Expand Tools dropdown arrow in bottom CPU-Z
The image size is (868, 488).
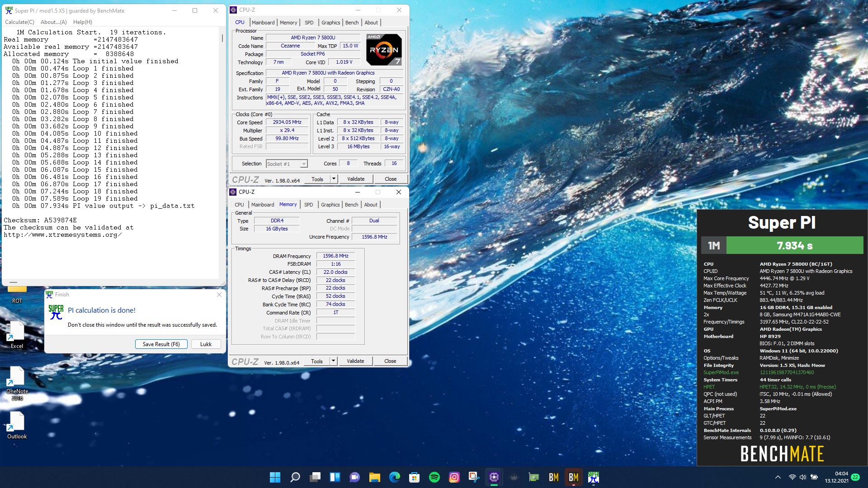pyautogui.click(x=333, y=361)
